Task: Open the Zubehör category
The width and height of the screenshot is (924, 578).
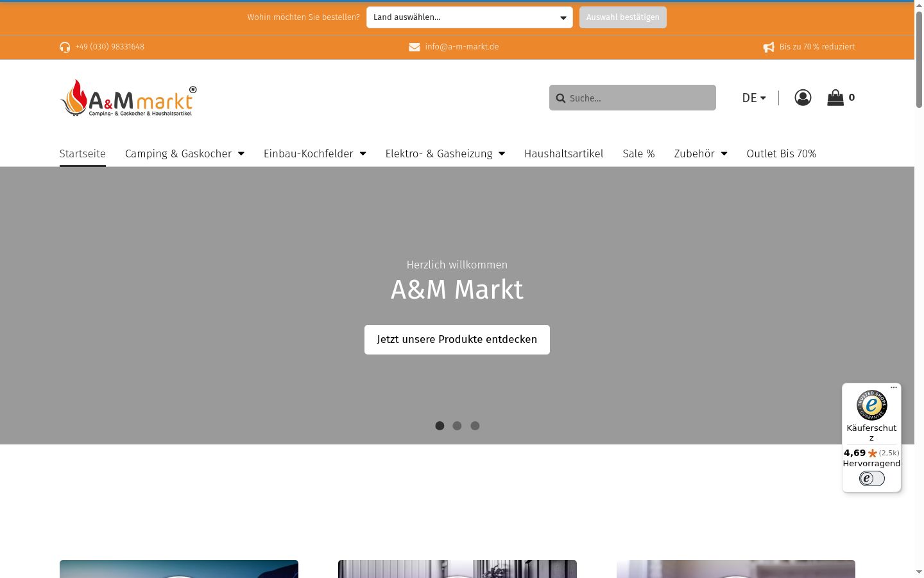Action: 694,153
